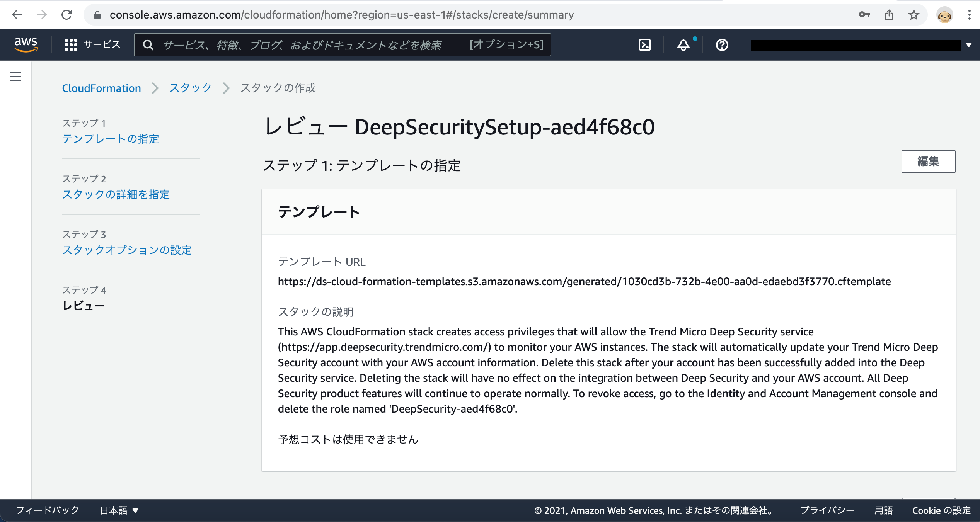Click the テンプレート URL label
The width and height of the screenshot is (980, 522).
(x=322, y=262)
